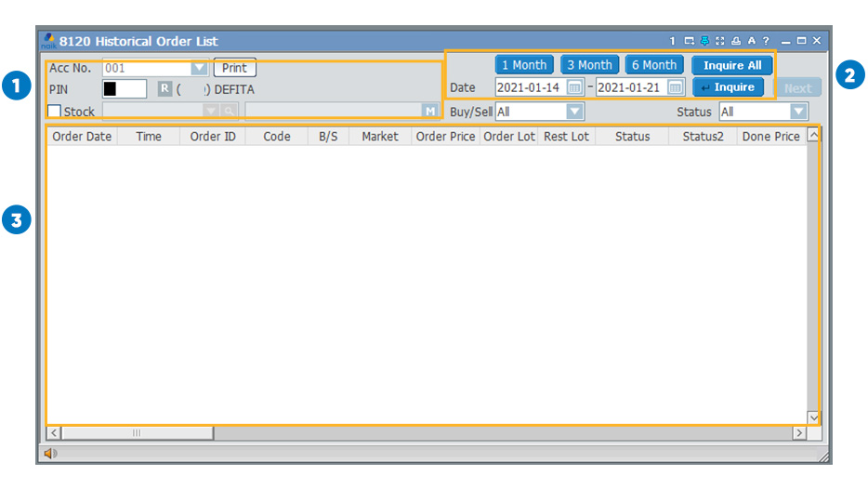Click the R button beside PIN field

click(164, 89)
